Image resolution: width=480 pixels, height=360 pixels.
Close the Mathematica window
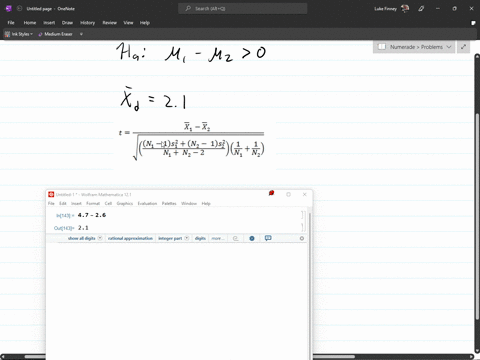pos(304,194)
